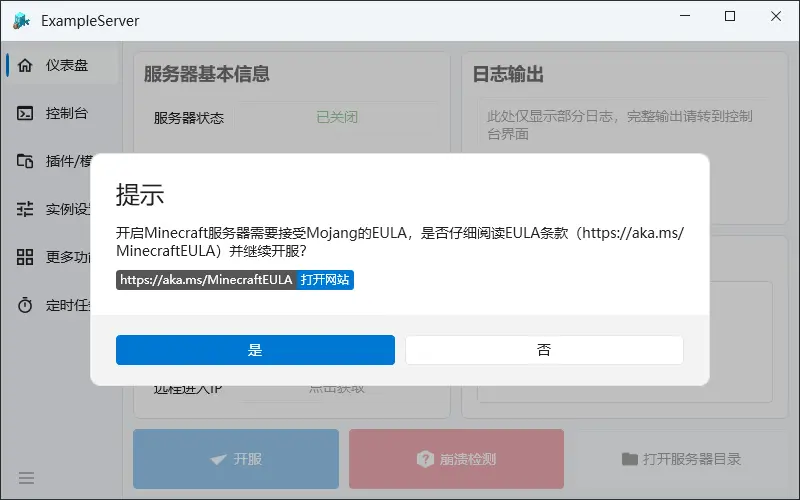The image size is (800, 500).
Task: Click 打开网站 to open EULA site
Action: tap(325, 280)
